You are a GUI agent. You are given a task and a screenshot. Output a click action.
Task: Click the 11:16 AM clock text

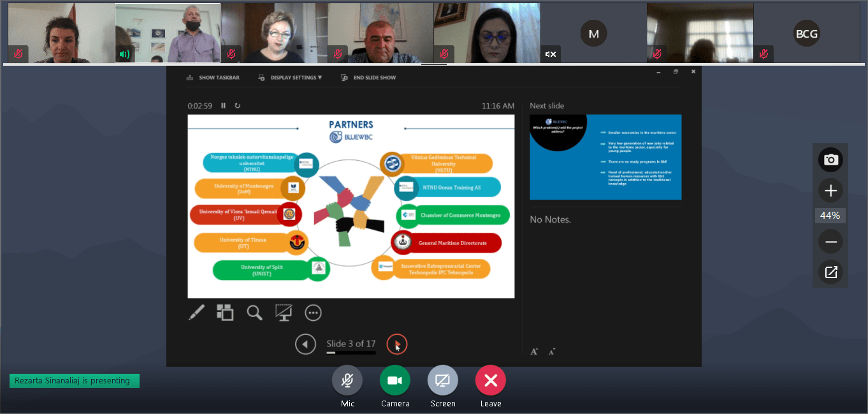click(x=498, y=106)
